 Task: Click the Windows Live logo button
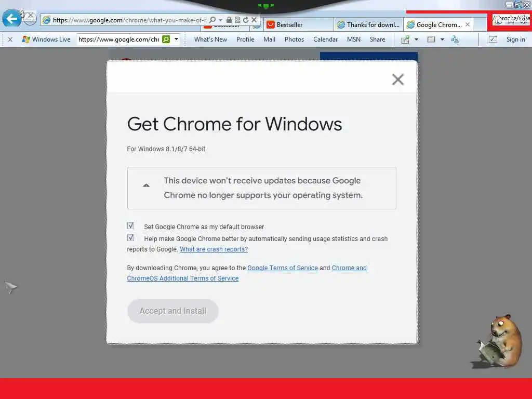pyautogui.click(x=46, y=39)
